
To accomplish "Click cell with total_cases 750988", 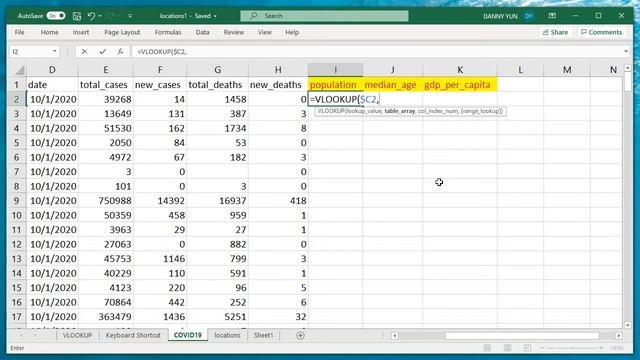I will point(106,200).
